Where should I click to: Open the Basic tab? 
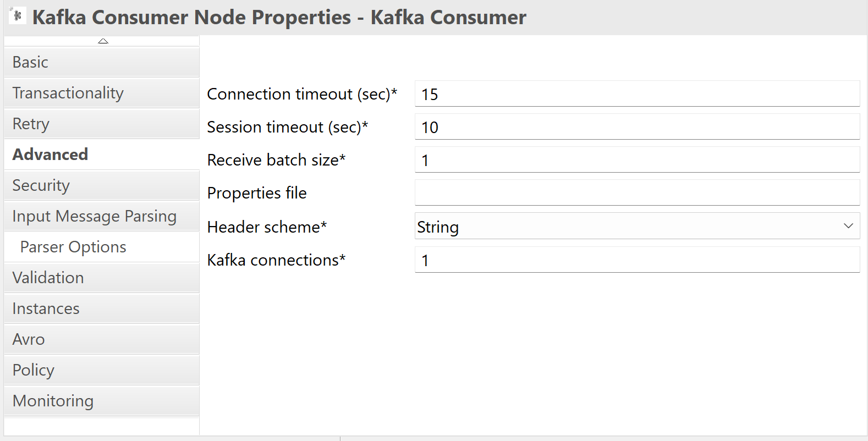click(x=102, y=62)
